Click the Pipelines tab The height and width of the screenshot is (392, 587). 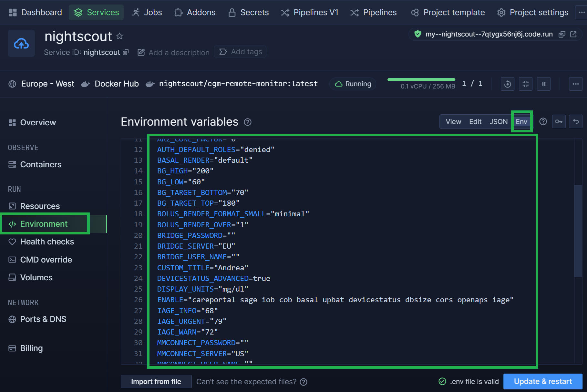pyautogui.click(x=374, y=12)
